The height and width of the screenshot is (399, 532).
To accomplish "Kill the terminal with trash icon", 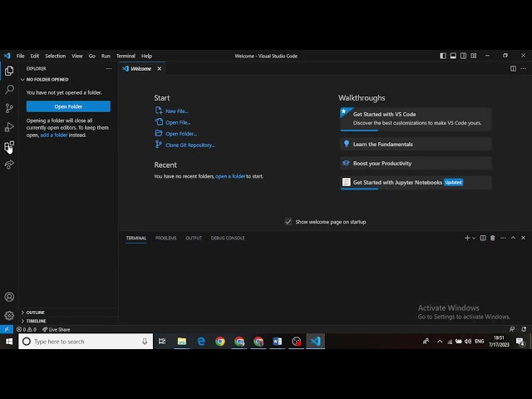I will pos(493,238).
